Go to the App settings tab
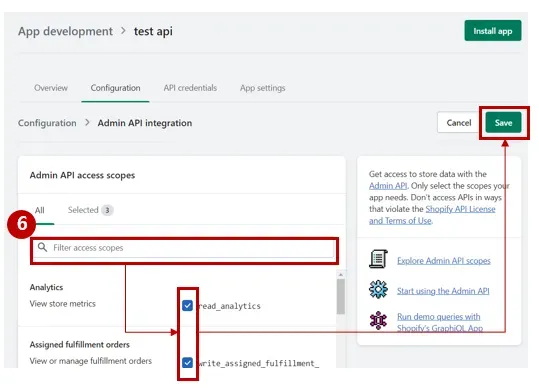 point(263,88)
